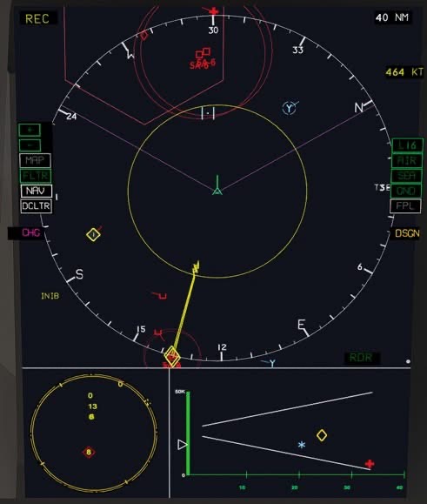The width and height of the screenshot is (427, 504).
Task: Select the 40 NM range readout
Action: pyautogui.click(x=392, y=17)
